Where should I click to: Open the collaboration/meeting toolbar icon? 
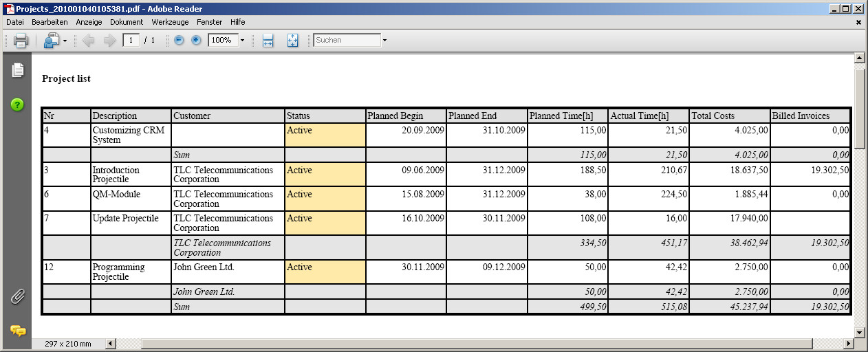coord(52,41)
